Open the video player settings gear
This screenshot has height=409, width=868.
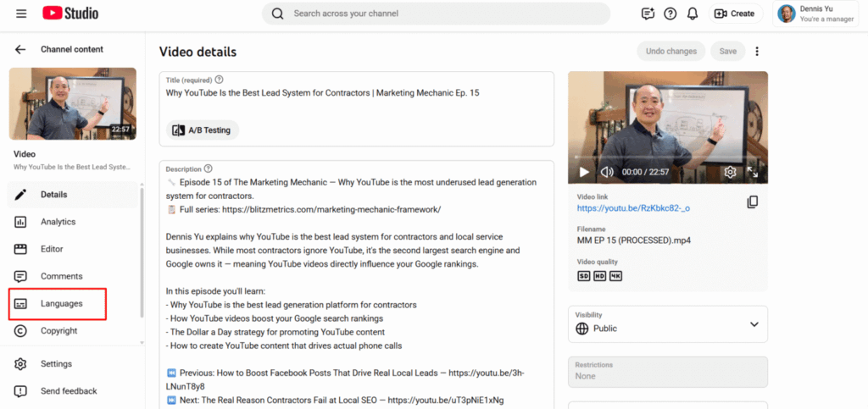pos(730,172)
